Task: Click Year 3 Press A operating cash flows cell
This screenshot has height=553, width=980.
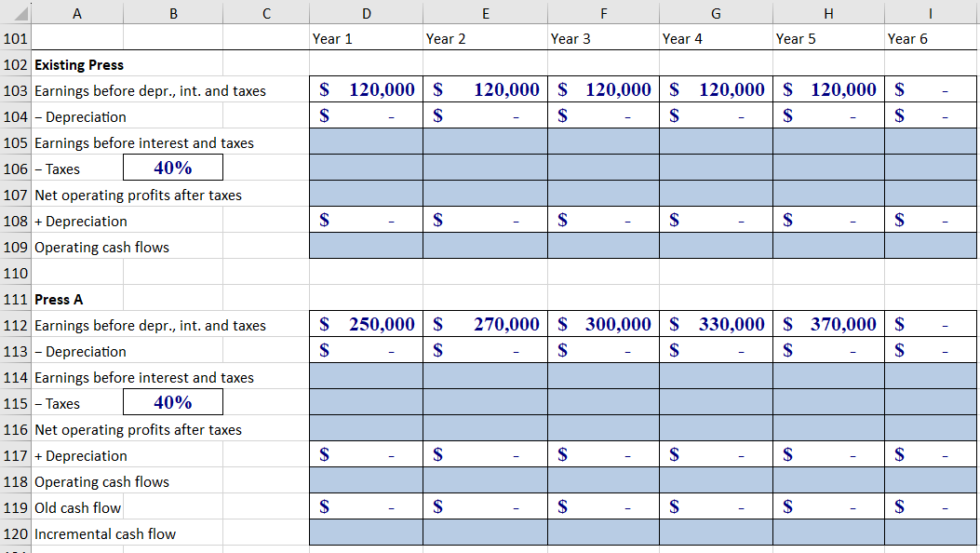Action: point(603,480)
